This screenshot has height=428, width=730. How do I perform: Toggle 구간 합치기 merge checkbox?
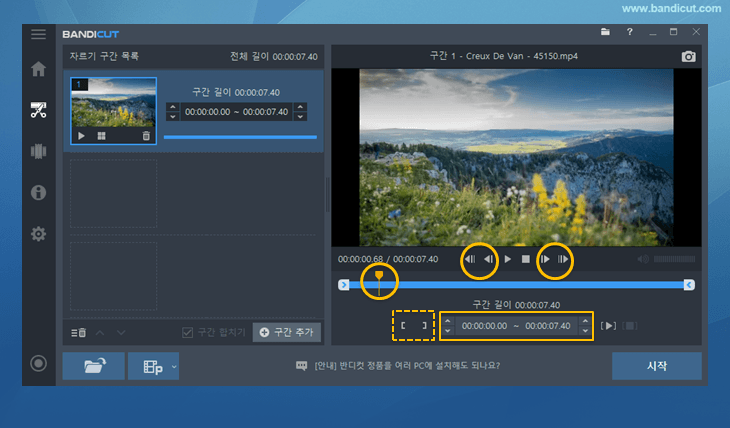click(x=188, y=333)
